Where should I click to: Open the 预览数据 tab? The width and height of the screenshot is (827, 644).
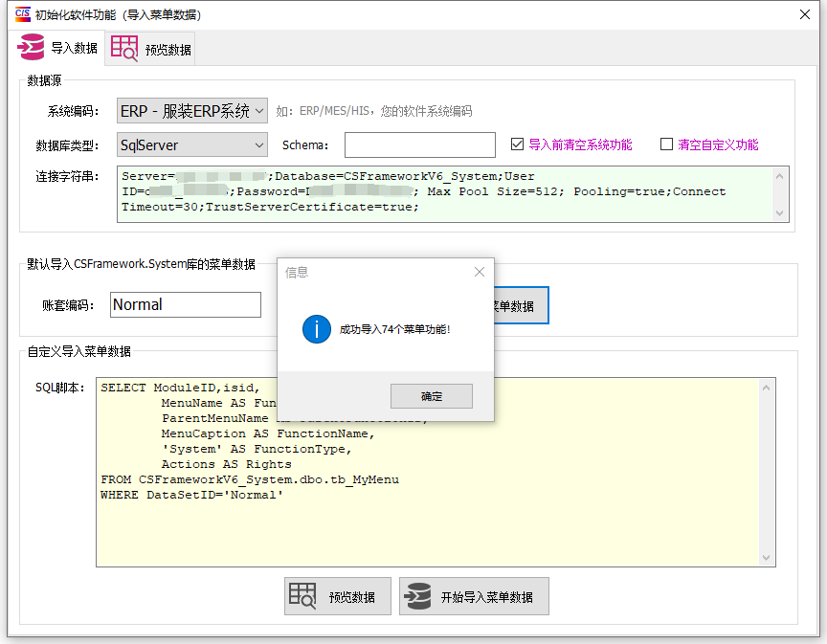point(150,50)
